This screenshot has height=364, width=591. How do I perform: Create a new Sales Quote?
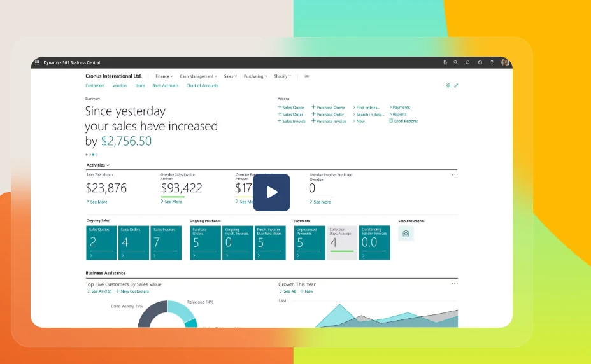[290, 108]
